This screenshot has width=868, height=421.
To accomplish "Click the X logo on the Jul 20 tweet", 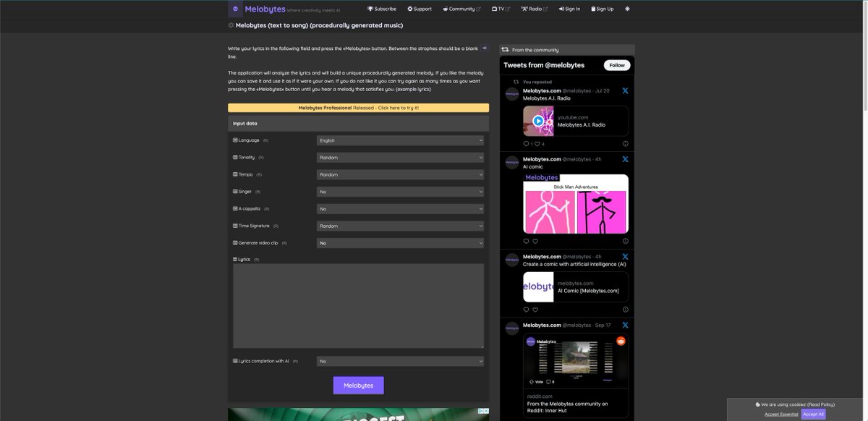I will click(625, 91).
